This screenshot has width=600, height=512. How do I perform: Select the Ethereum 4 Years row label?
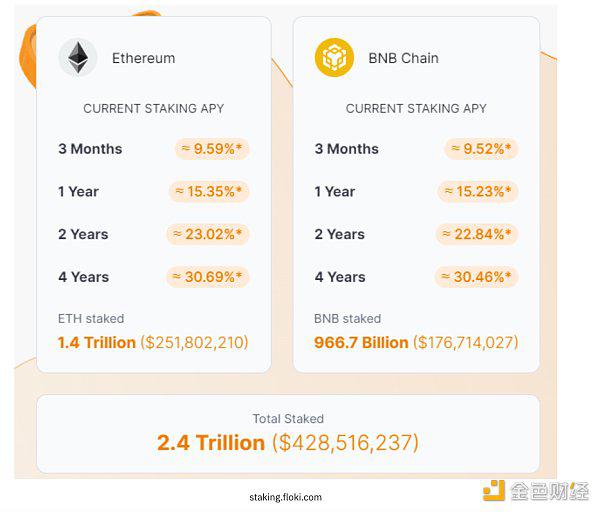click(x=83, y=277)
